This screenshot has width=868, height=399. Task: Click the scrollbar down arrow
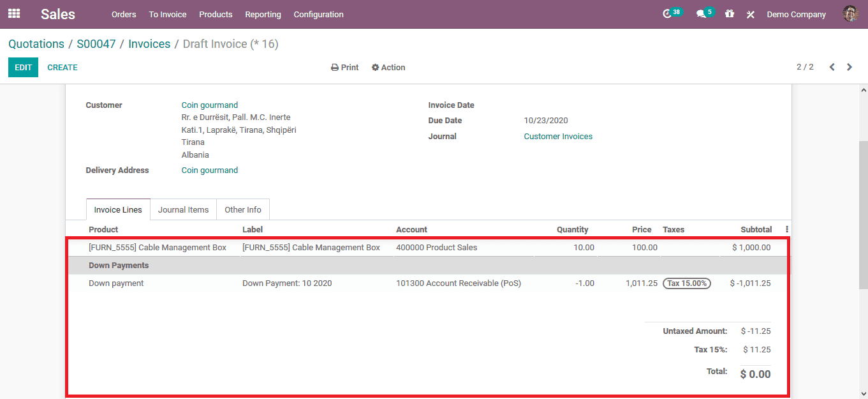point(863,393)
